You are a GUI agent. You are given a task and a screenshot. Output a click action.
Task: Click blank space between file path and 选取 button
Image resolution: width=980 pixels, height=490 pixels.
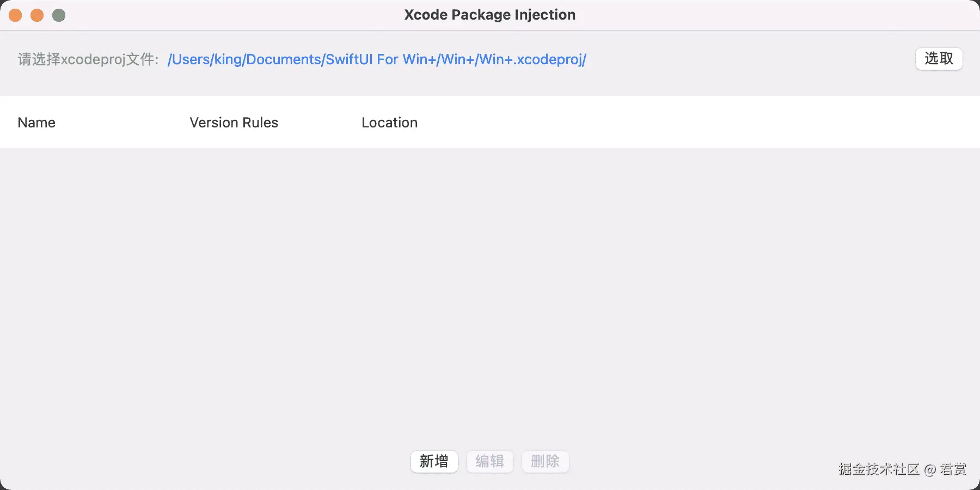(751, 59)
